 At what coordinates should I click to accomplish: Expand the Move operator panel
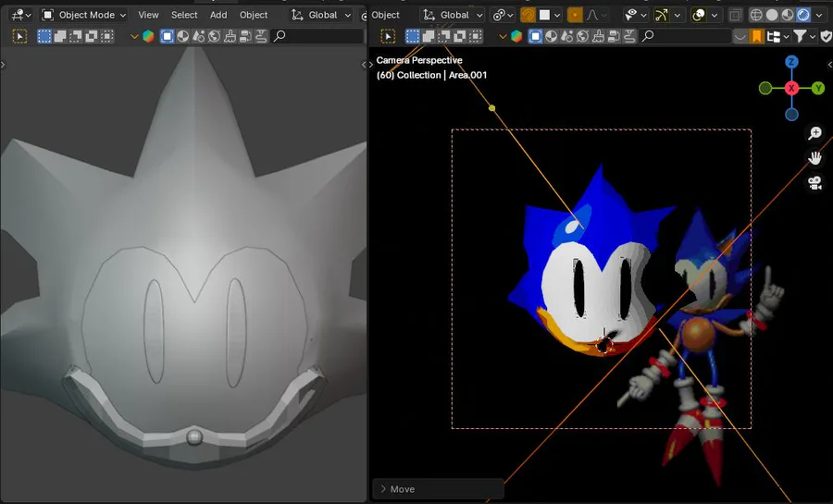(438, 489)
